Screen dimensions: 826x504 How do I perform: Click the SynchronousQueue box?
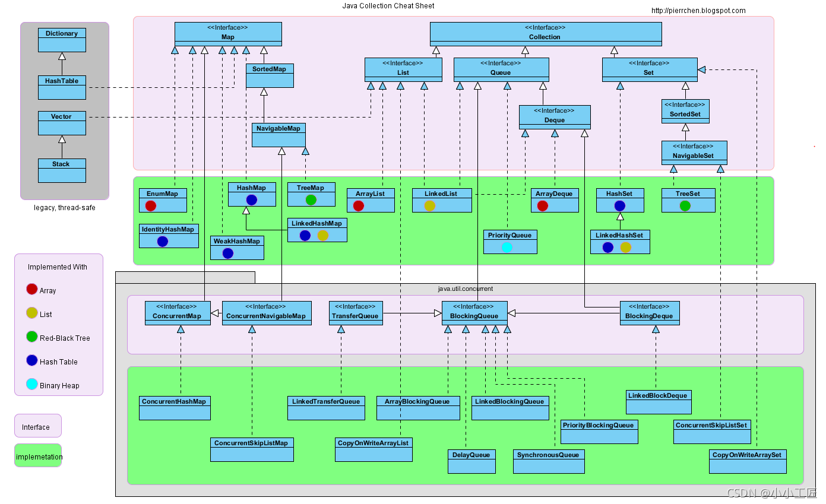pyautogui.click(x=548, y=461)
